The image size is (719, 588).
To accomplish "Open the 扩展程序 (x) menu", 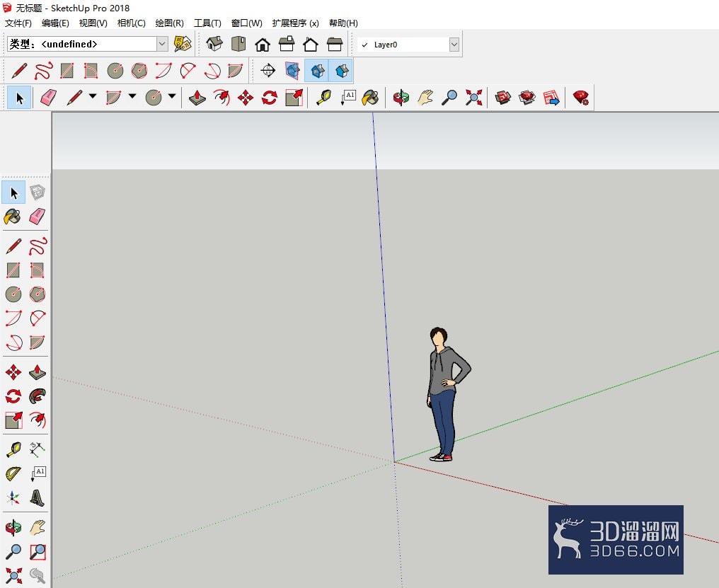I will [295, 23].
